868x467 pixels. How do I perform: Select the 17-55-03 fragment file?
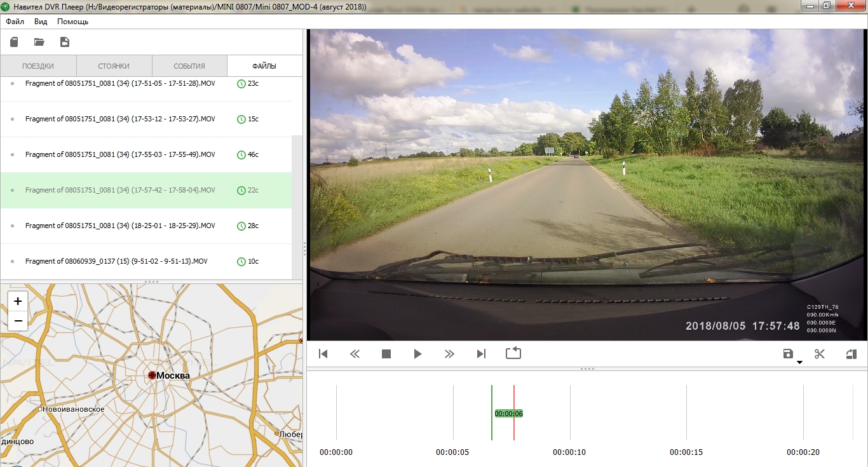pyautogui.click(x=120, y=154)
